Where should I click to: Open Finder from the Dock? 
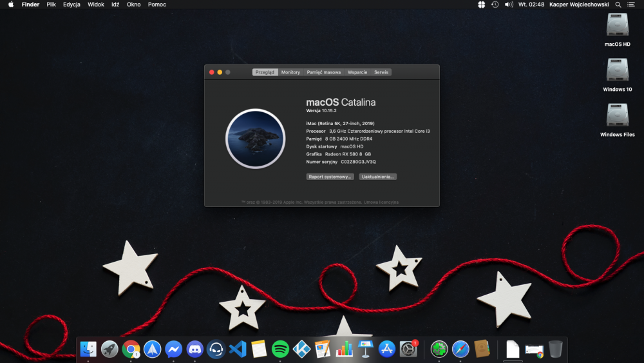[88, 349]
